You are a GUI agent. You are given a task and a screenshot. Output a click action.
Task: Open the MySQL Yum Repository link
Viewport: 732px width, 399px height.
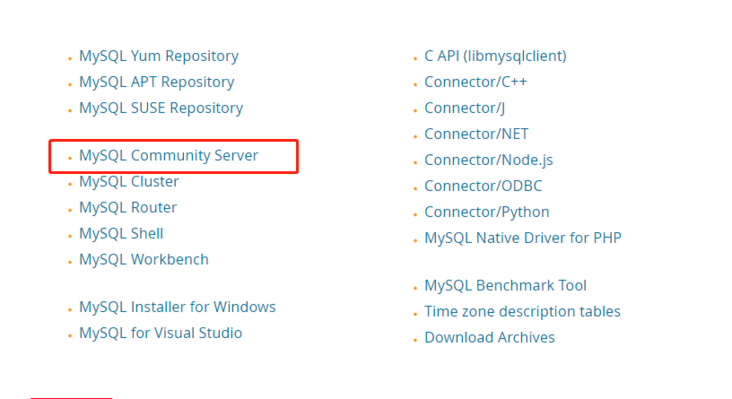click(x=159, y=56)
